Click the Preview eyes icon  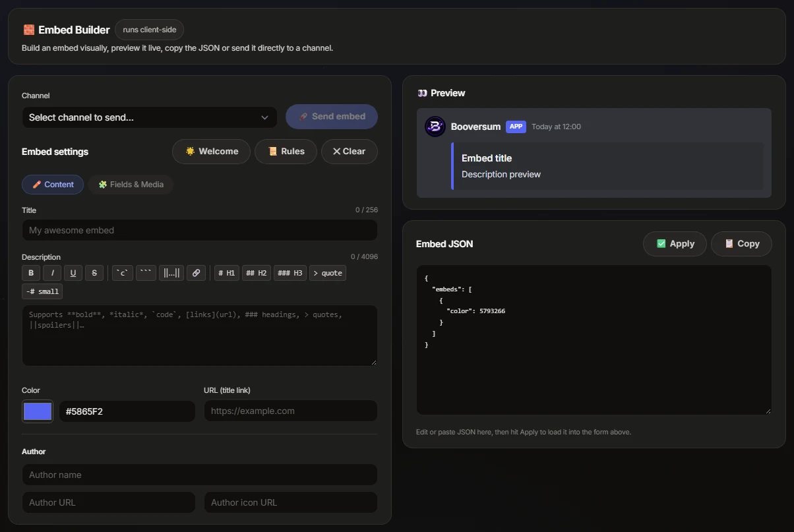click(x=422, y=93)
